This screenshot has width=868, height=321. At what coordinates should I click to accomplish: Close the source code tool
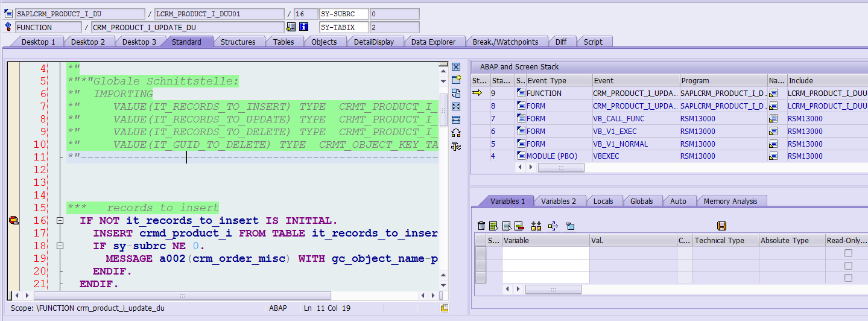(x=456, y=67)
